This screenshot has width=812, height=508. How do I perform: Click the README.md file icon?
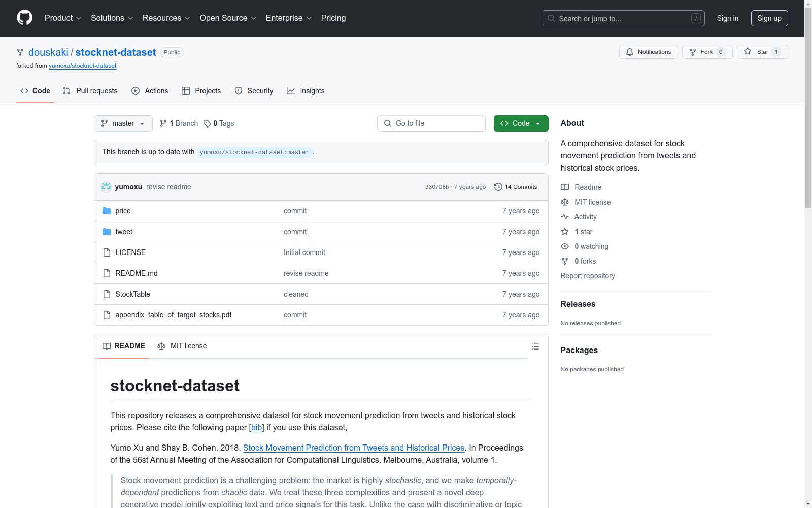107,273
